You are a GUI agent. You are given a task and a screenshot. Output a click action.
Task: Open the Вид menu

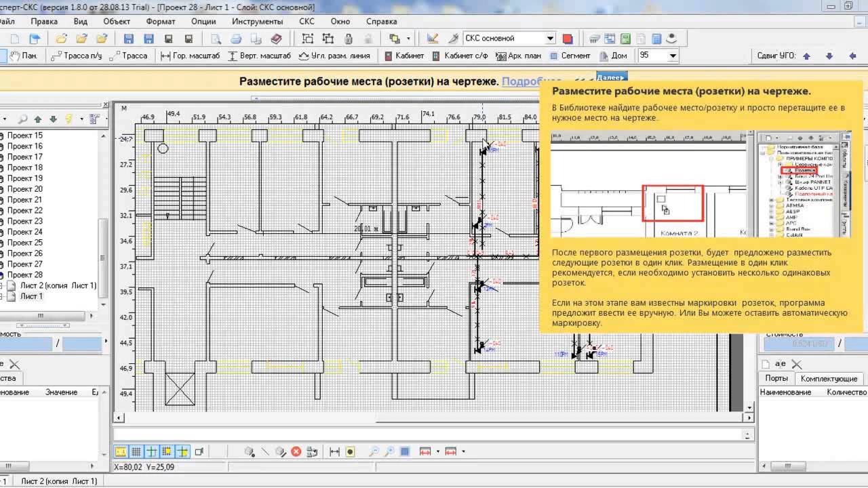coord(81,21)
